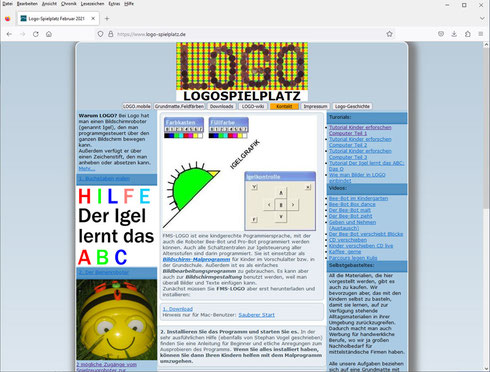Go back with the browser back arrow

click(9, 34)
